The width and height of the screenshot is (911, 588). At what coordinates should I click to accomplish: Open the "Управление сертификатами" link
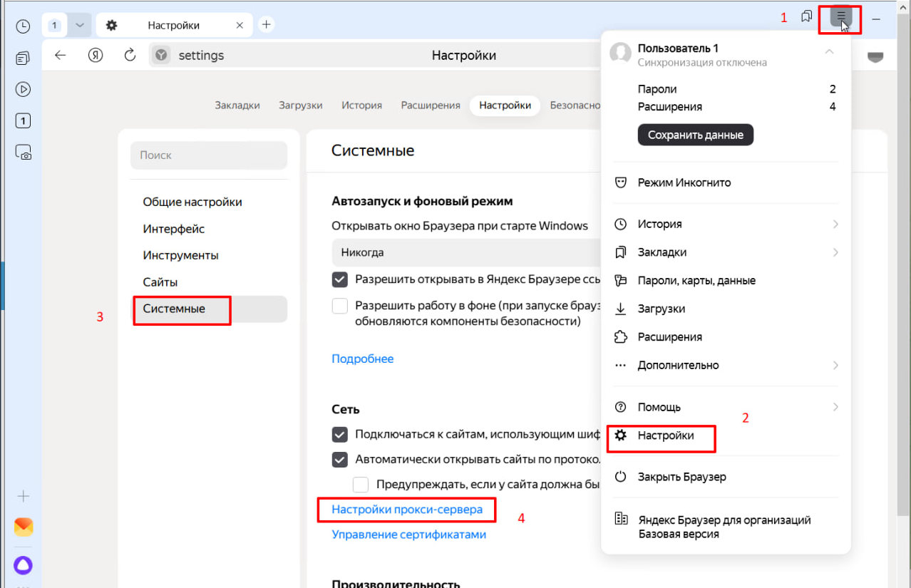tap(409, 534)
